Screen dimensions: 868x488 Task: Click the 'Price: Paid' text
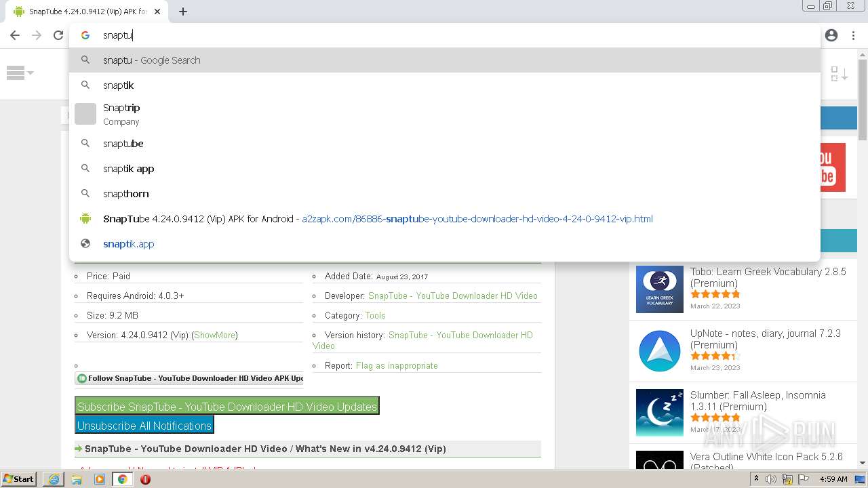click(108, 276)
